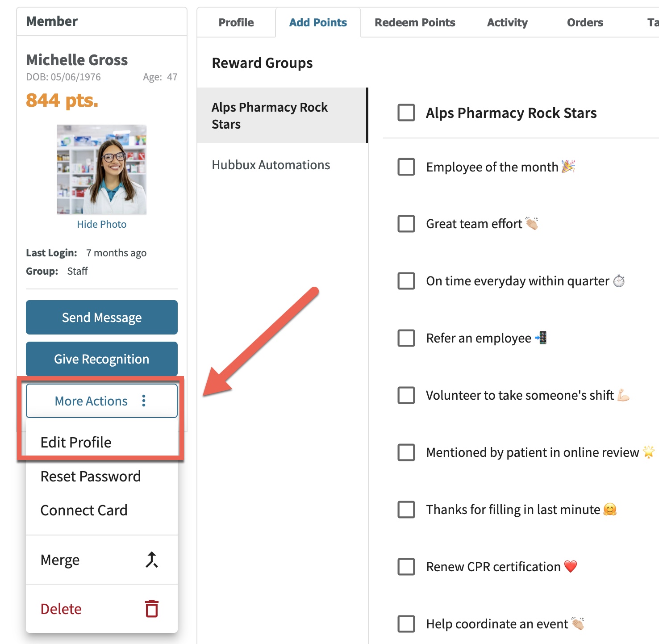Click the red Delete trash icon
Viewport: 659px width, 644px height.
152,609
